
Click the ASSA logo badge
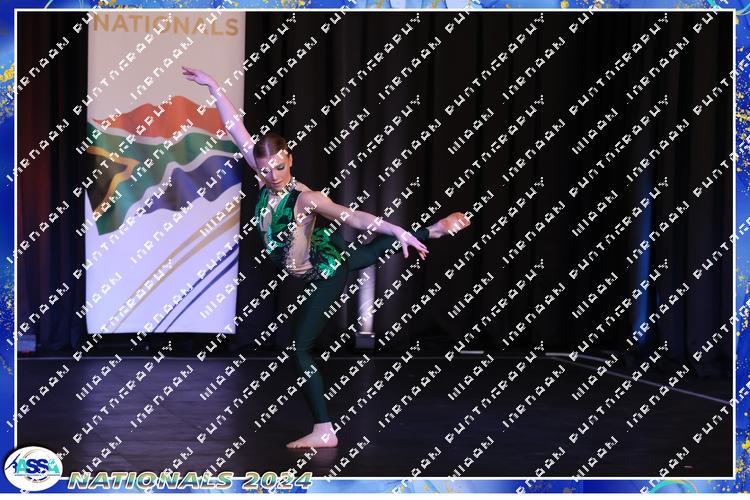pos(33,468)
